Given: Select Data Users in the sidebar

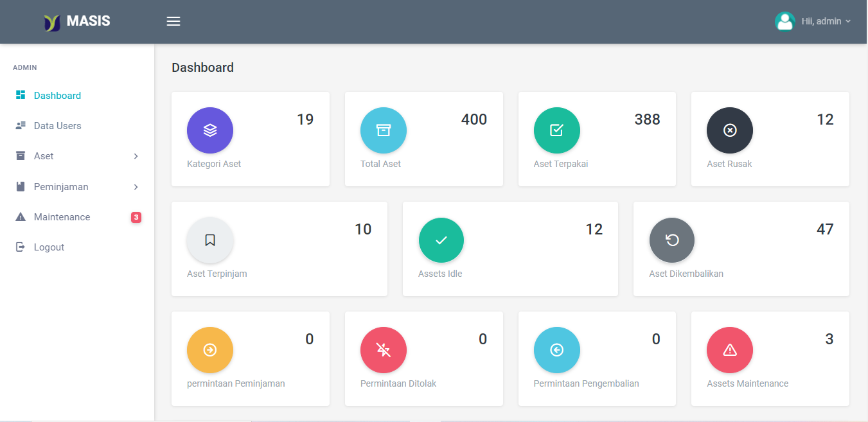Looking at the screenshot, I should (x=58, y=125).
